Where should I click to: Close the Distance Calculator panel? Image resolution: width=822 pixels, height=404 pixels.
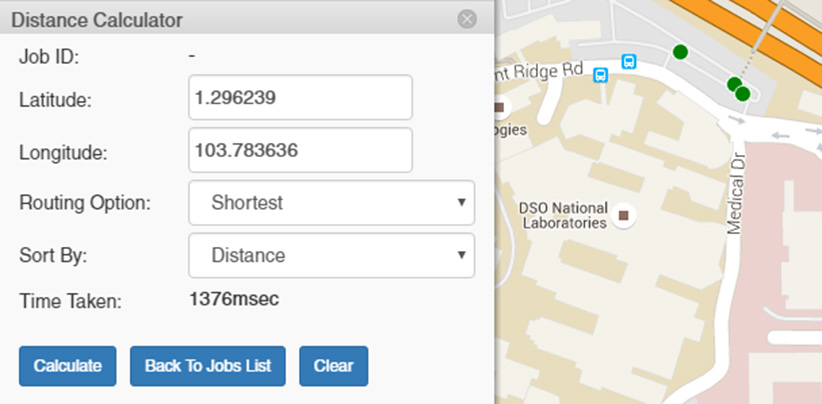click(x=466, y=19)
